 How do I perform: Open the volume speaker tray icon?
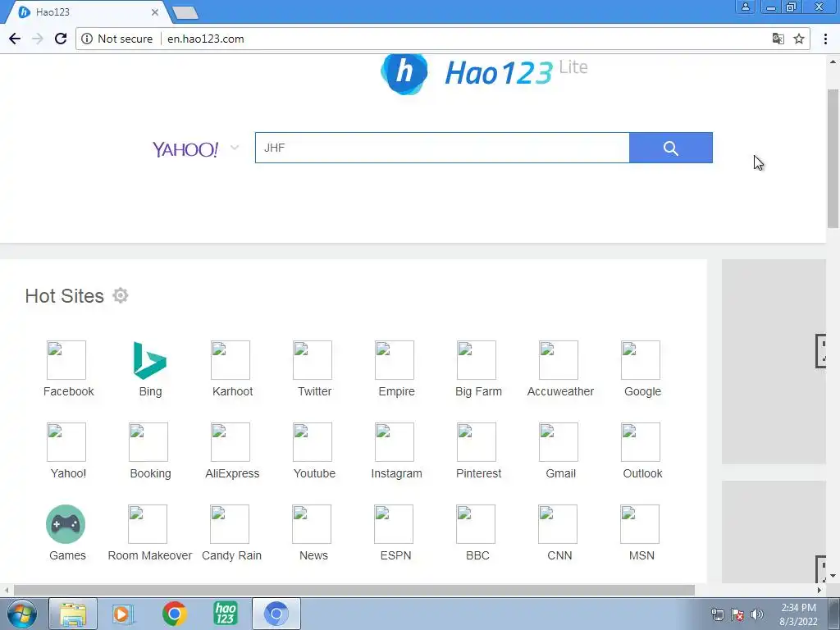click(x=757, y=614)
